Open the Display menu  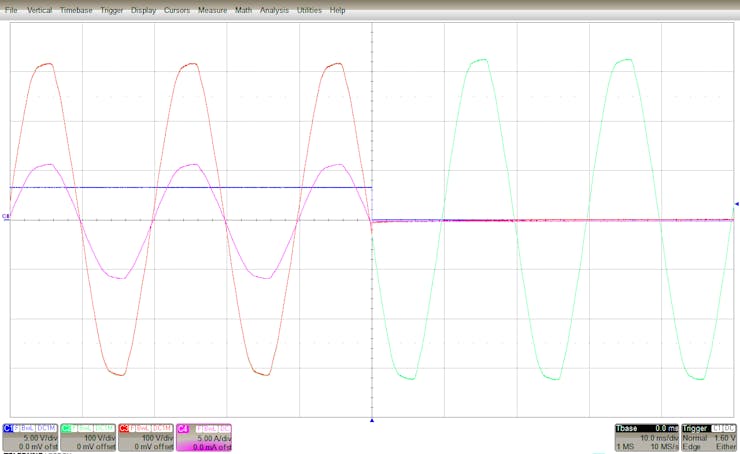143,10
